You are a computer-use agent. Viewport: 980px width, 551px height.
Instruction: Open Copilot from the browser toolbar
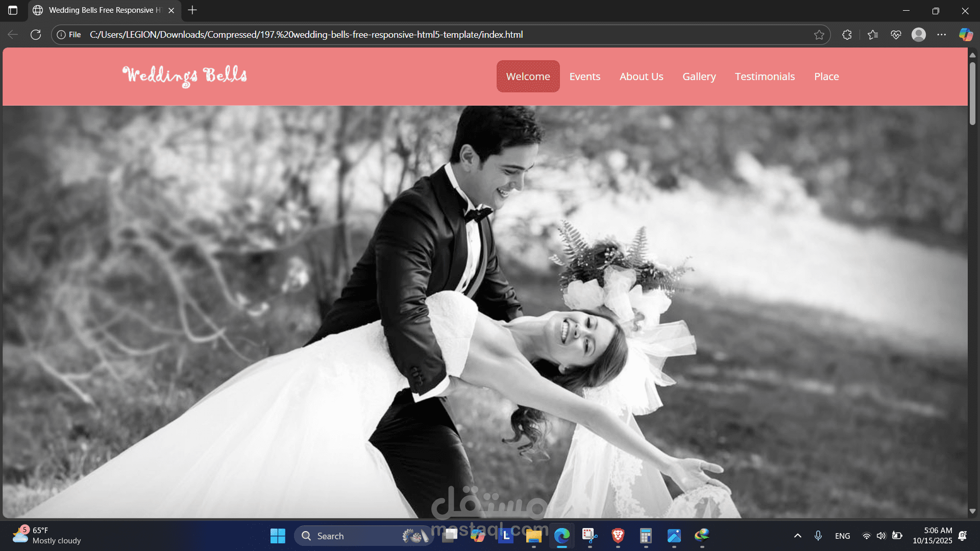(966, 35)
